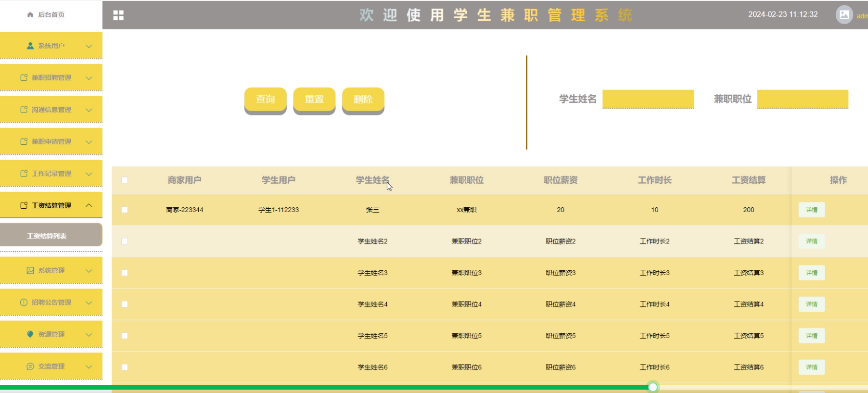The width and height of the screenshot is (868, 393).
Task: Click the 查询 search button
Action: 266,100
